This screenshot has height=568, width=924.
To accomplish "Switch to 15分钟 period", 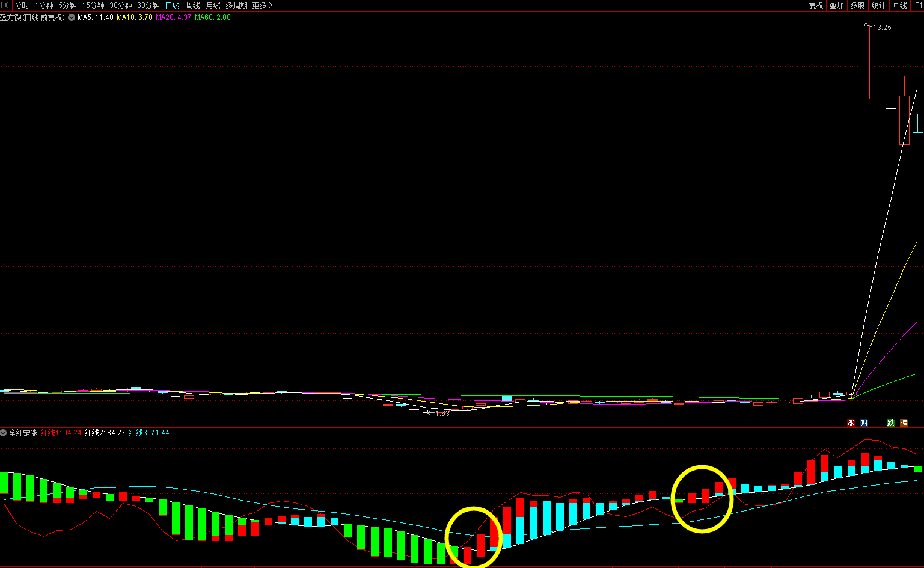I will (x=93, y=5).
